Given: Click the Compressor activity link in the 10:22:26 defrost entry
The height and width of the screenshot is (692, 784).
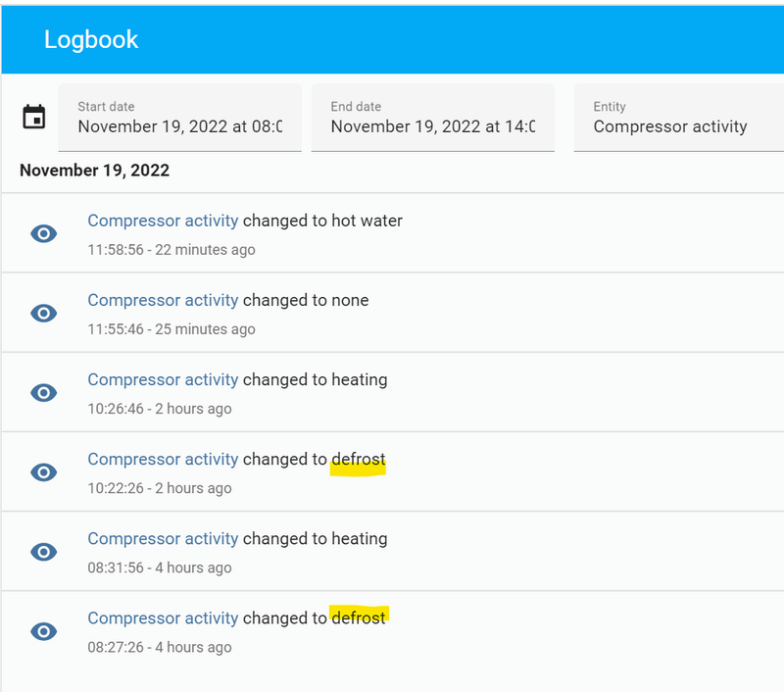Looking at the screenshot, I should pos(163,459).
